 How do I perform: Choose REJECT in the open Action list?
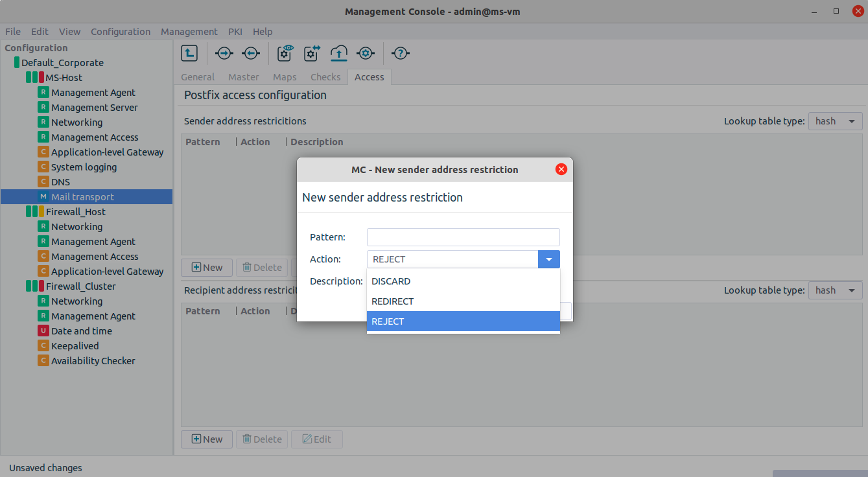tap(463, 321)
